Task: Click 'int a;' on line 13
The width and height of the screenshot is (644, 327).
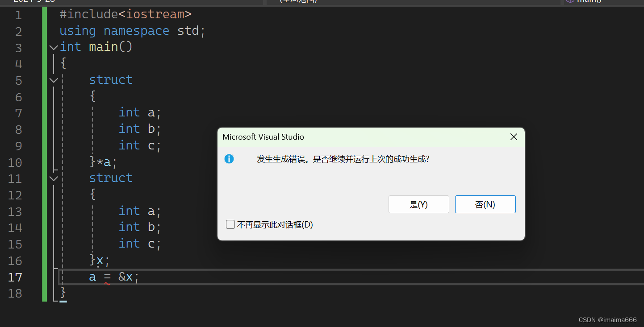Action: 140,211
